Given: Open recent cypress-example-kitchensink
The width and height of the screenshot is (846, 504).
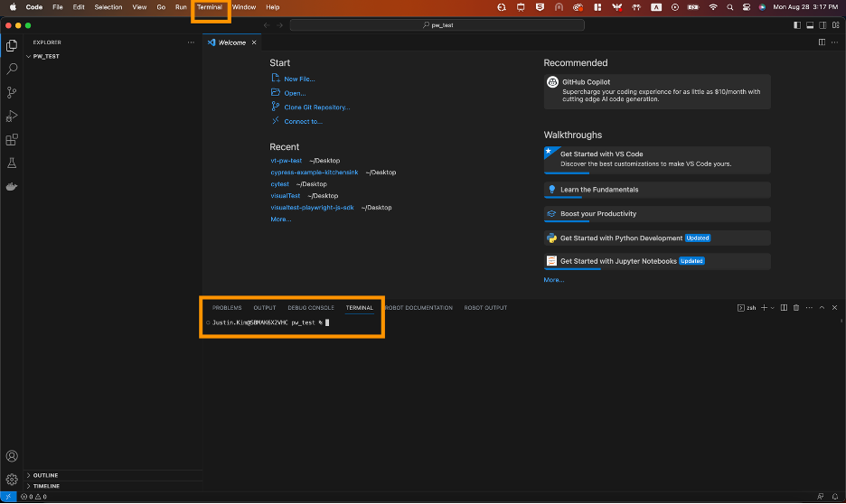Looking at the screenshot, I should 314,173.
